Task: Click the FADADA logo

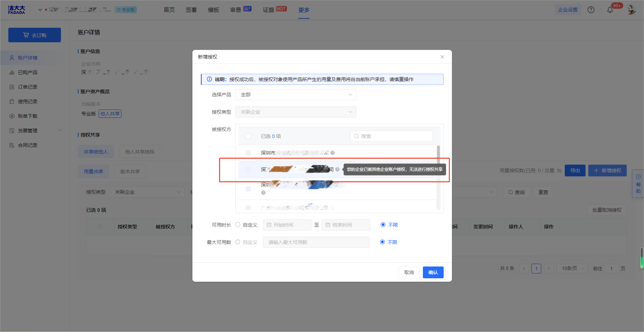Action: pos(17,10)
